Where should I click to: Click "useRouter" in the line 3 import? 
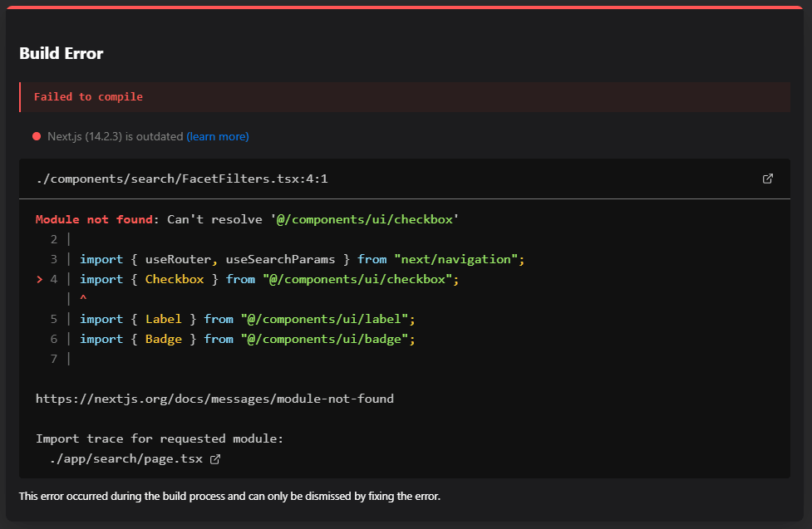click(x=179, y=259)
